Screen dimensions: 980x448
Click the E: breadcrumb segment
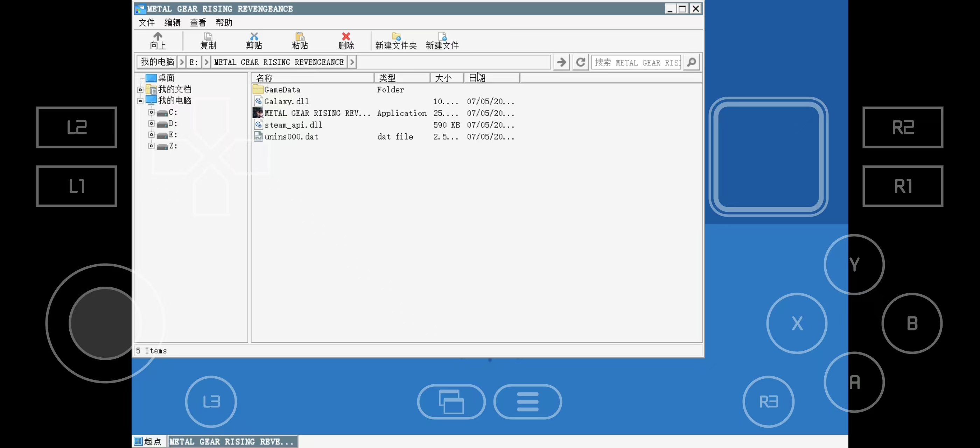(x=194, y=62)
